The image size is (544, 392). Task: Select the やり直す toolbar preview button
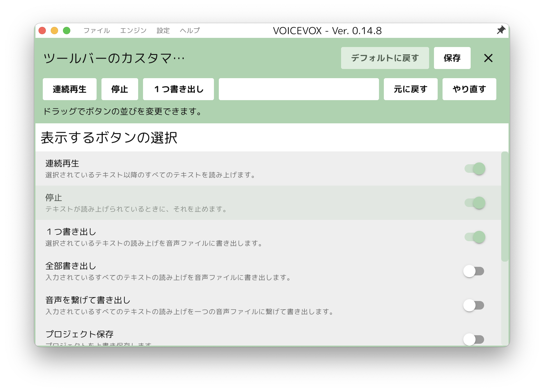point(469,89)
